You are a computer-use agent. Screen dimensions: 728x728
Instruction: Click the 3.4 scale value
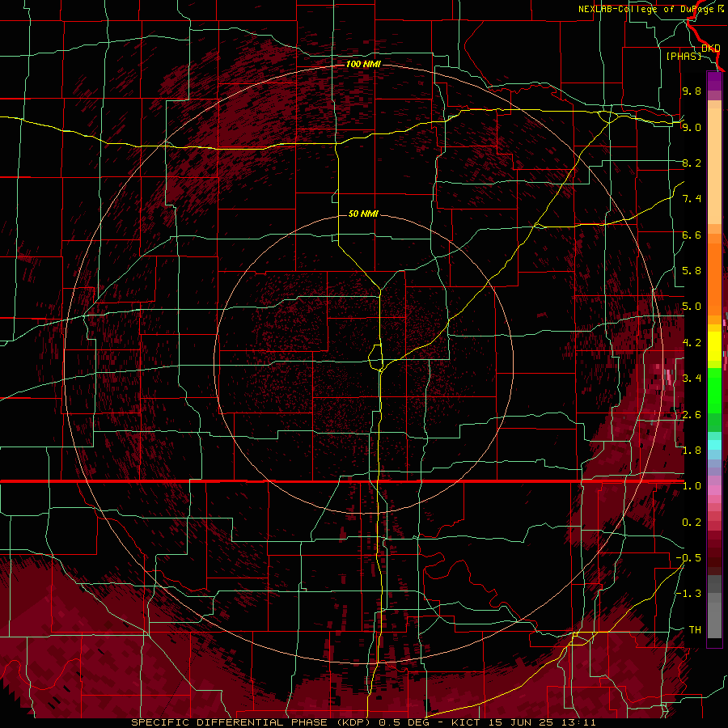pos(692,379)
